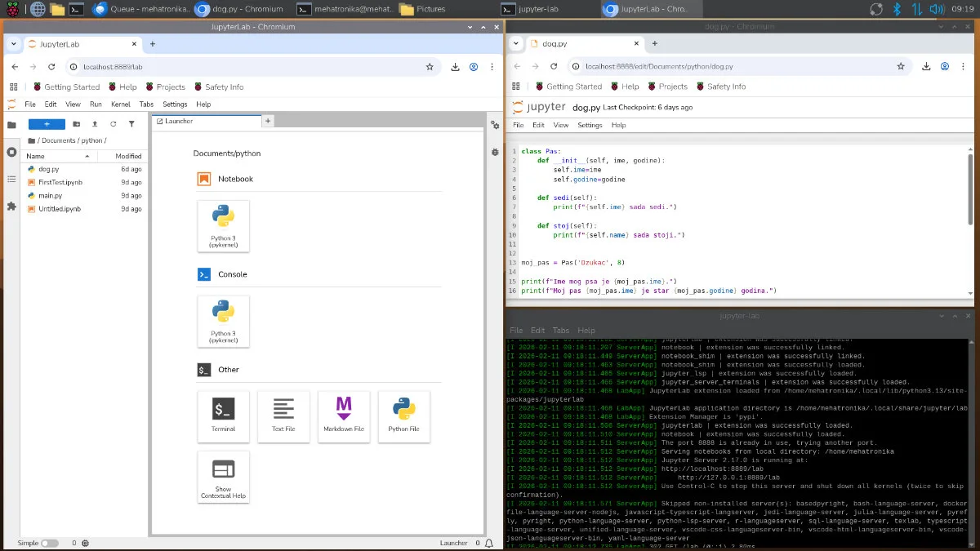Open FirstTest.ipynb in the file list

click(60, 182)
